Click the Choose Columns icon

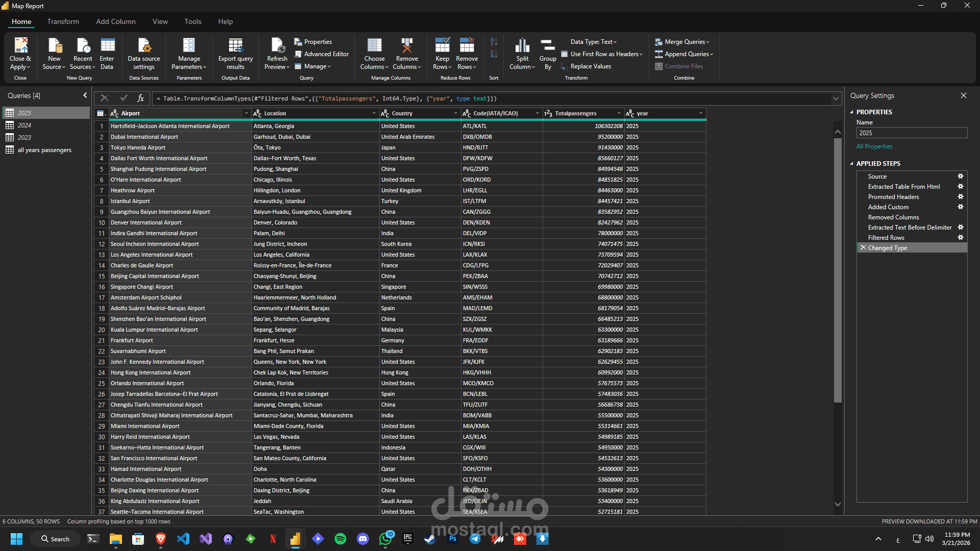374,46
